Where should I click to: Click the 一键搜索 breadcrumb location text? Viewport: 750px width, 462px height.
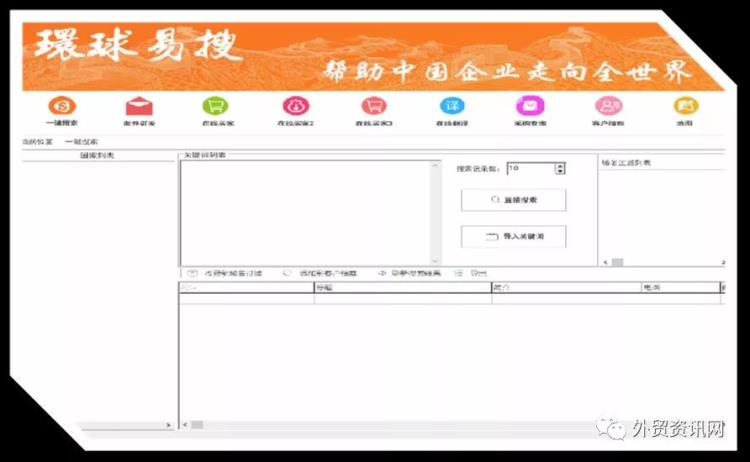coord(82,142)
